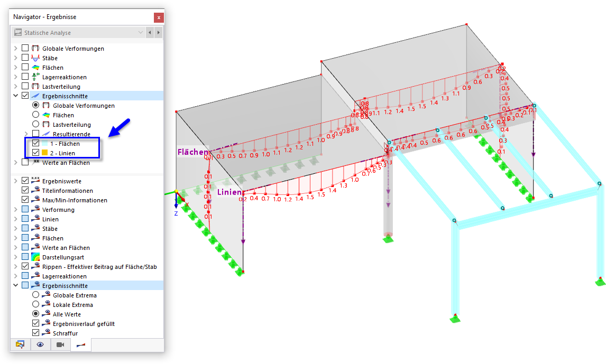
Task: Click the Max/Min-Informationen icon
Action: click(35, 200)
